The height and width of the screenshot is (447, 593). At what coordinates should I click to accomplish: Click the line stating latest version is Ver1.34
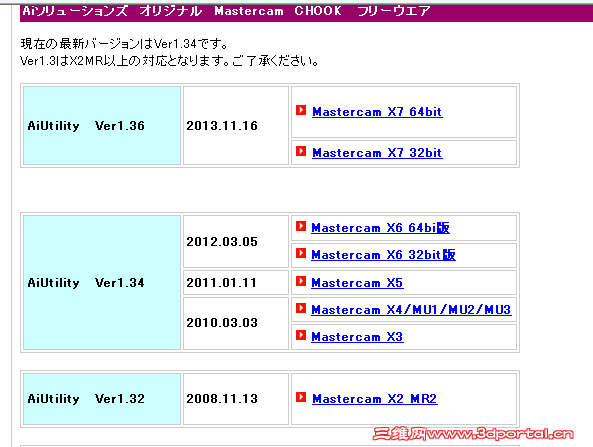click(124, 44)
